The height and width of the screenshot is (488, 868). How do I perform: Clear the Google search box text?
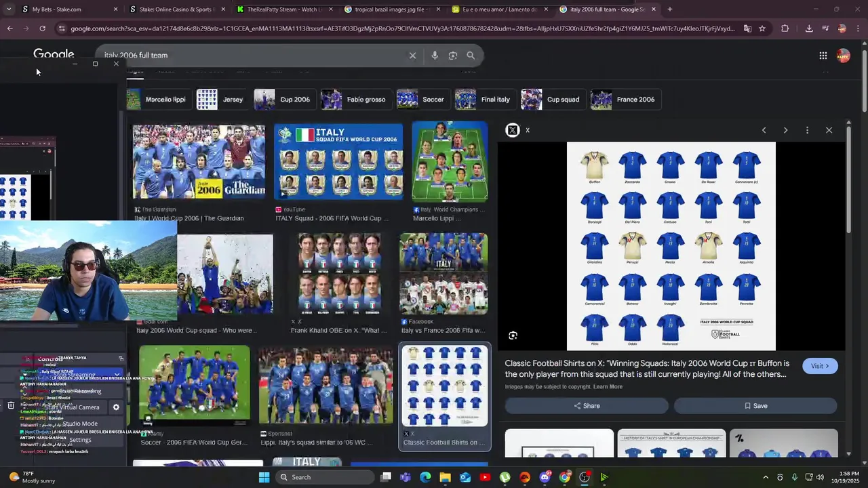point(412,56)
